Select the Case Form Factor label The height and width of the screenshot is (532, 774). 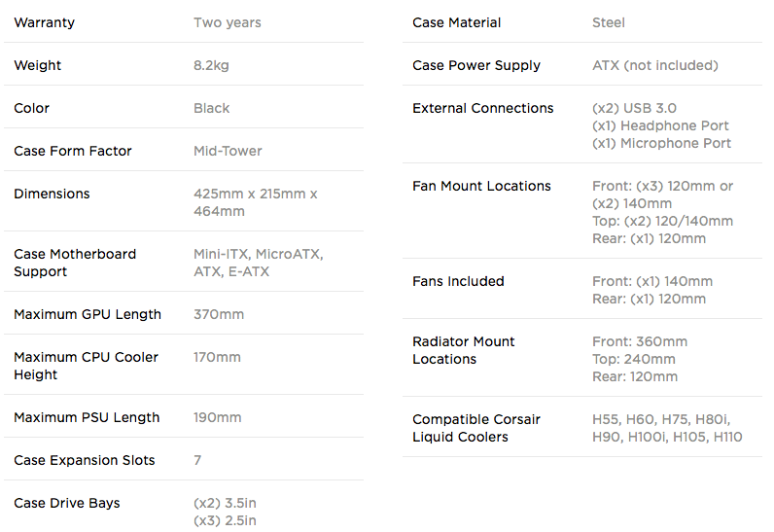[73, 151]
